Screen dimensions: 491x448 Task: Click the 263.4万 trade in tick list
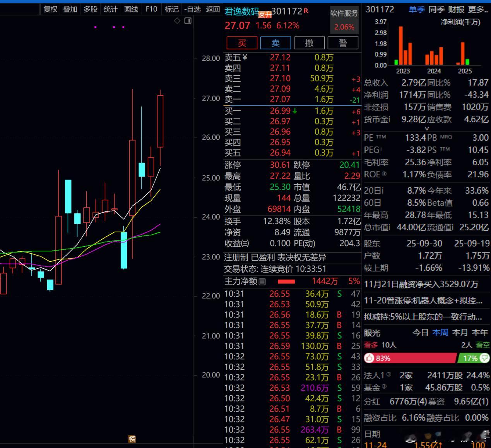(x=315, y=430)
